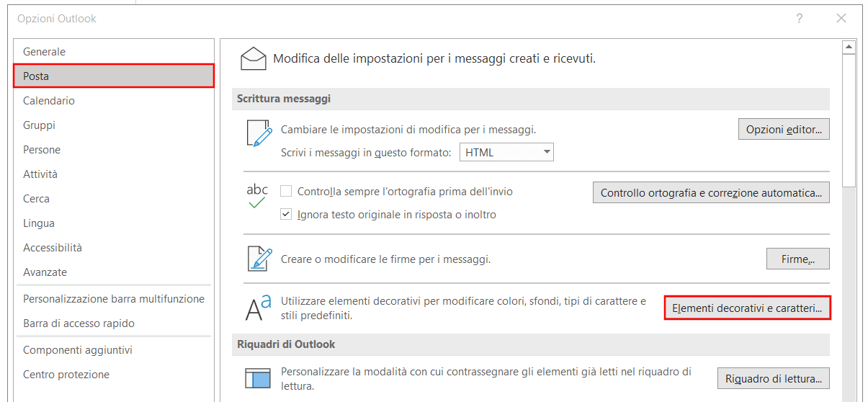Click the Aa stationery and fonts icon
The height and width of the screenshot is (402, 868).
259,307
